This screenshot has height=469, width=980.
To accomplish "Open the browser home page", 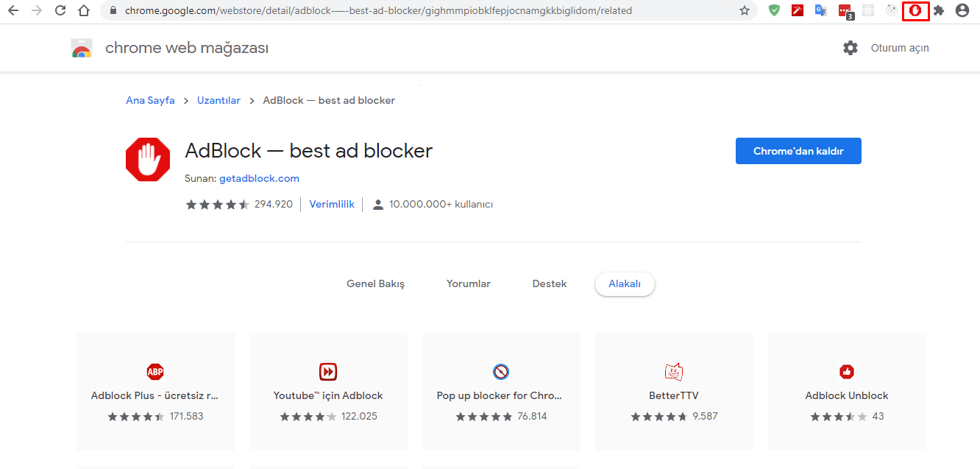I will [84, 11].
